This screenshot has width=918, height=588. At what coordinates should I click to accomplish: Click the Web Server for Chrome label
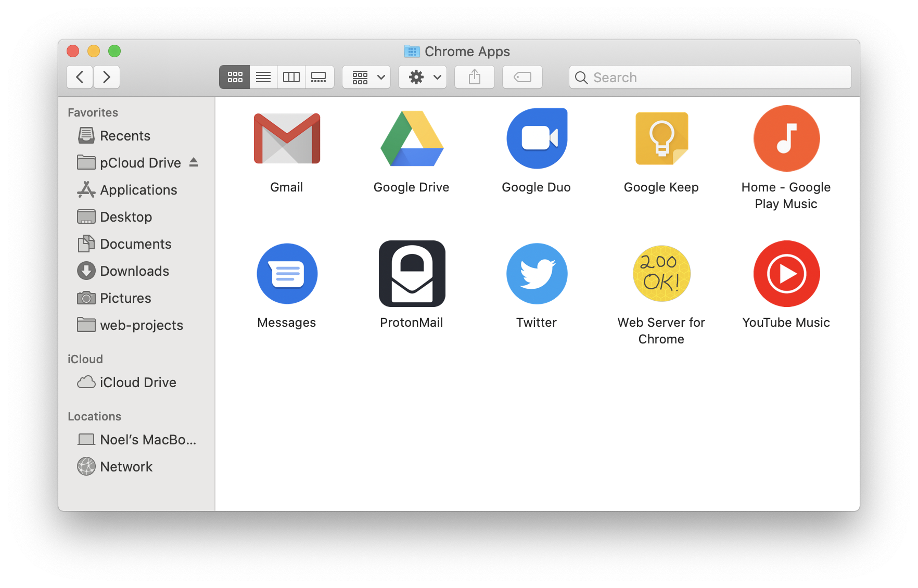[661, 331]
